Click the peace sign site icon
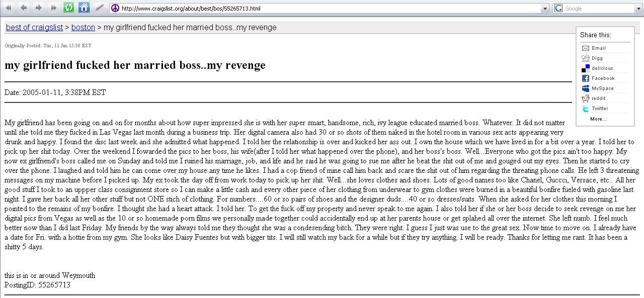 [115, 8]
